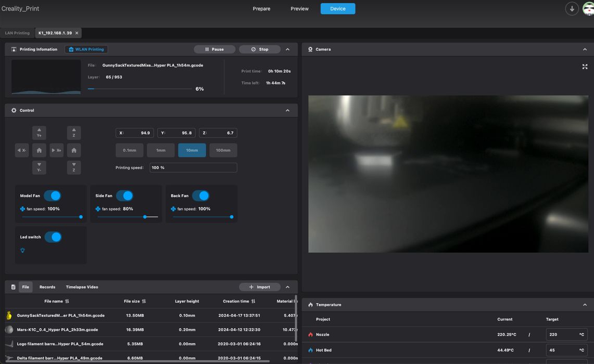This screenshot has height=364, width=594.
Task: Collapse the Temperature panel
Action: tap(585, 305)
